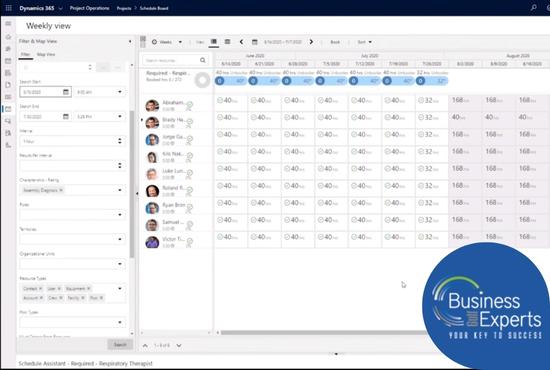Viewport: 550px width, 370px height.
Task: Open Project Operations in the header
Action: tap(89, 8)
